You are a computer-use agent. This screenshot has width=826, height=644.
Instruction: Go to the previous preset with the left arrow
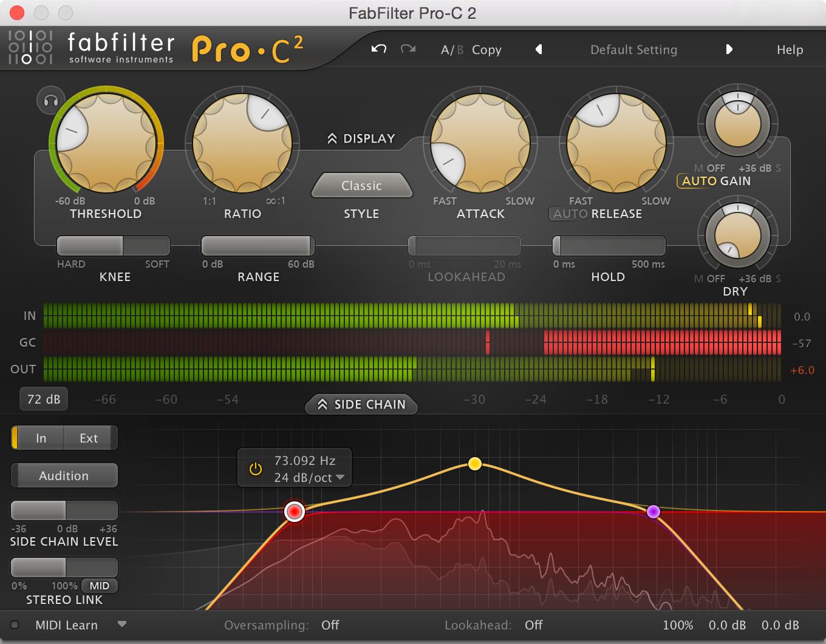pyautogui.click(x=538, y=50)
